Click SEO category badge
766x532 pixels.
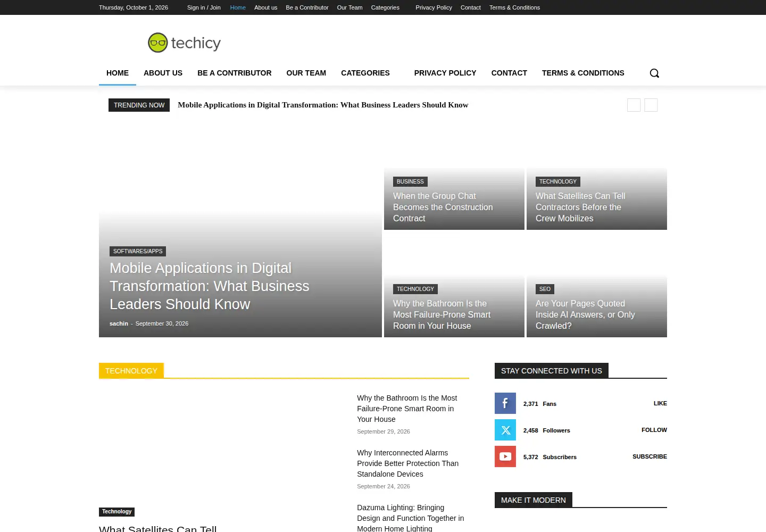[x=545, y=289]
